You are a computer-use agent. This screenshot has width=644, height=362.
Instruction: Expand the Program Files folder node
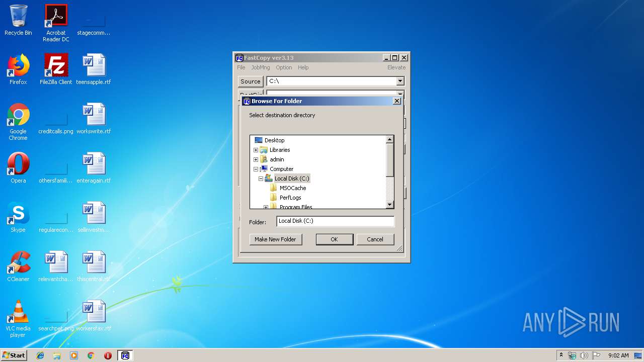tap(266, 207)
